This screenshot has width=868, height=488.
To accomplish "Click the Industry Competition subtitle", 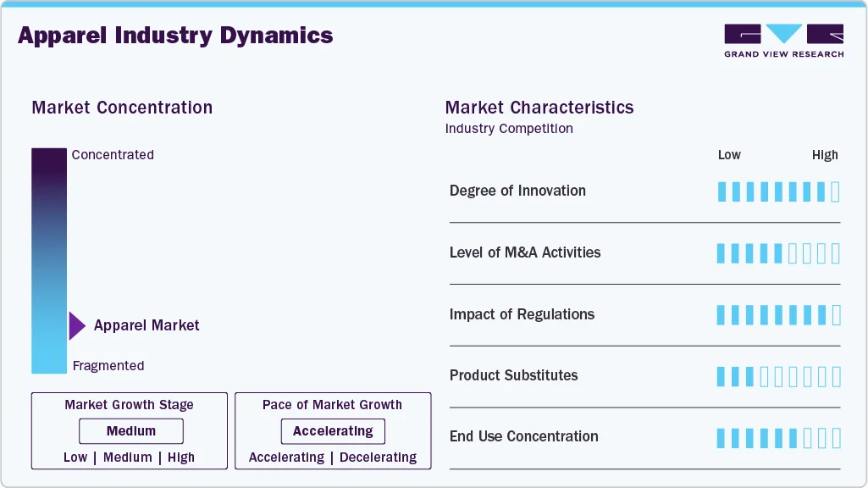I will pyautogui.click(x=509, y=129).
